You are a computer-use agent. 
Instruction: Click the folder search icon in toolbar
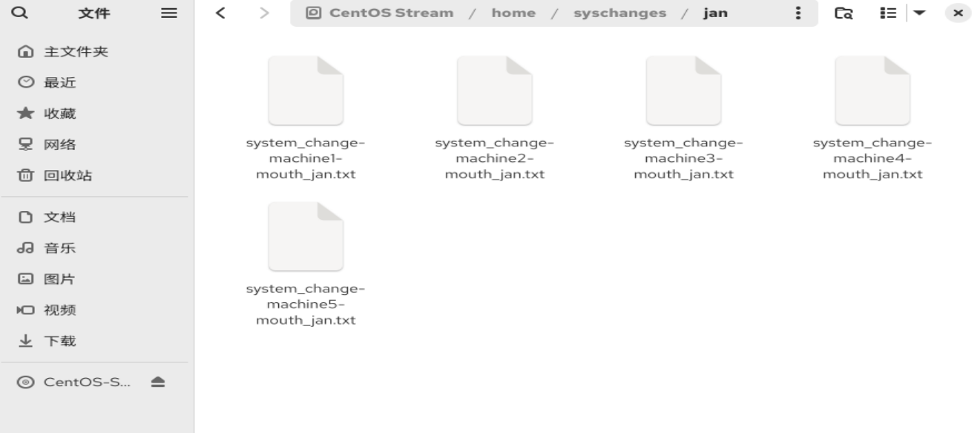point(843,13)
